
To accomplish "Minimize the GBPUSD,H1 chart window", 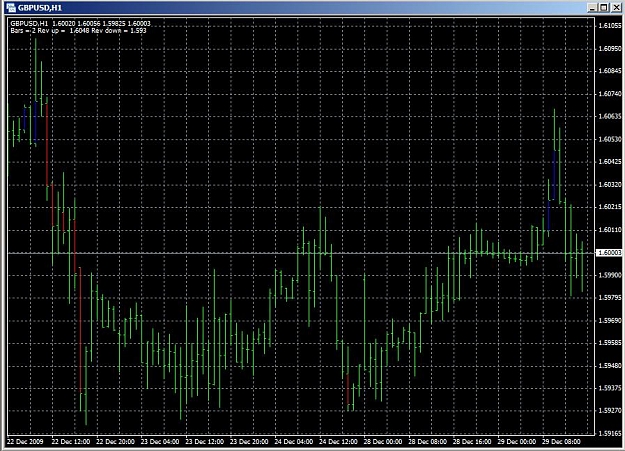I will point(593,8).
